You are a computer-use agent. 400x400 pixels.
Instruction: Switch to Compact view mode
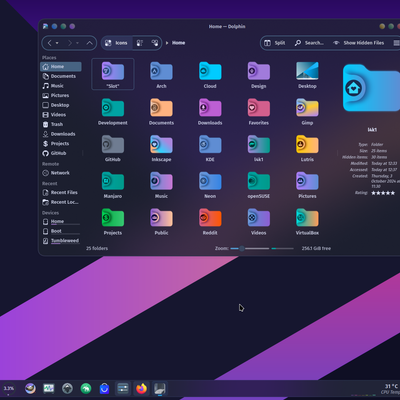pos(140,43)
